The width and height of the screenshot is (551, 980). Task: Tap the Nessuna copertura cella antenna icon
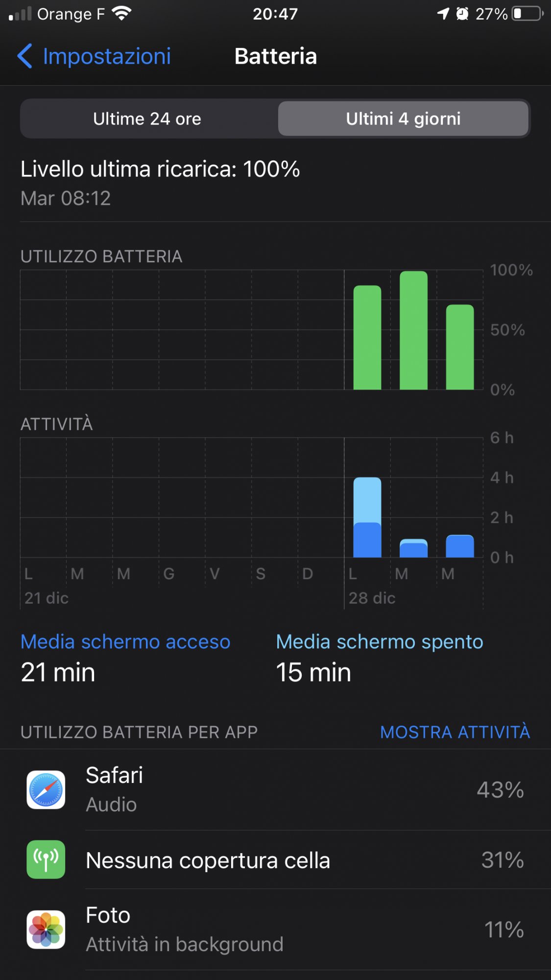[46, 859]
